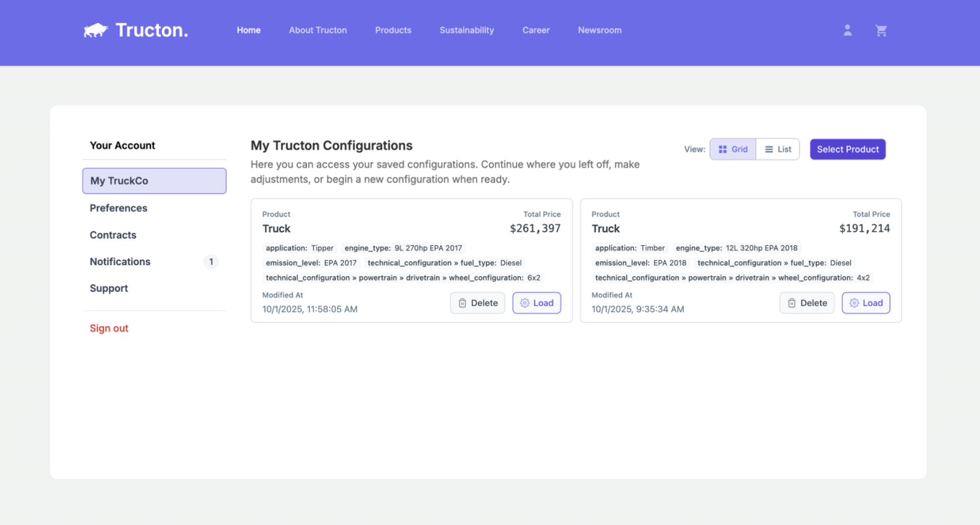
Task: Click Sign out
Action: (109, 328)
